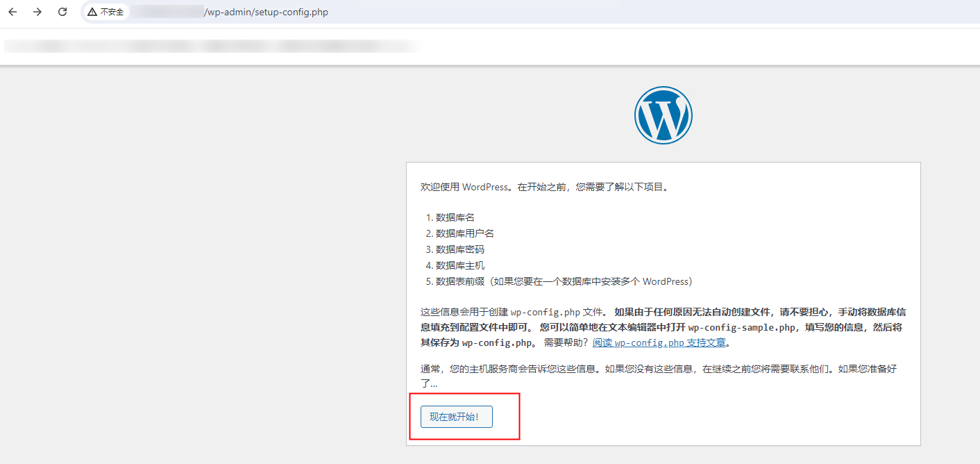Select the address bar URL ending setup-config.php
980x464 pixels.
(x=267, y=12)
